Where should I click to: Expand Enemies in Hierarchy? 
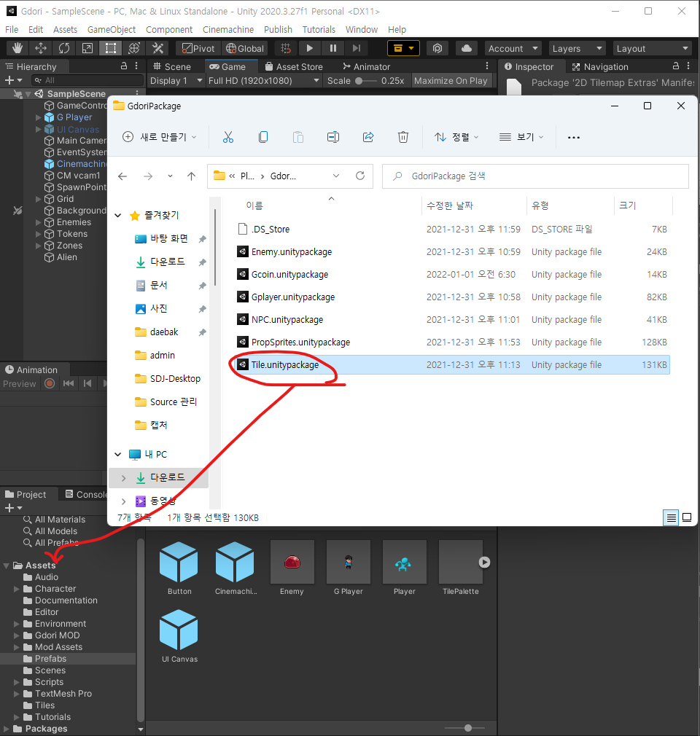39,222
